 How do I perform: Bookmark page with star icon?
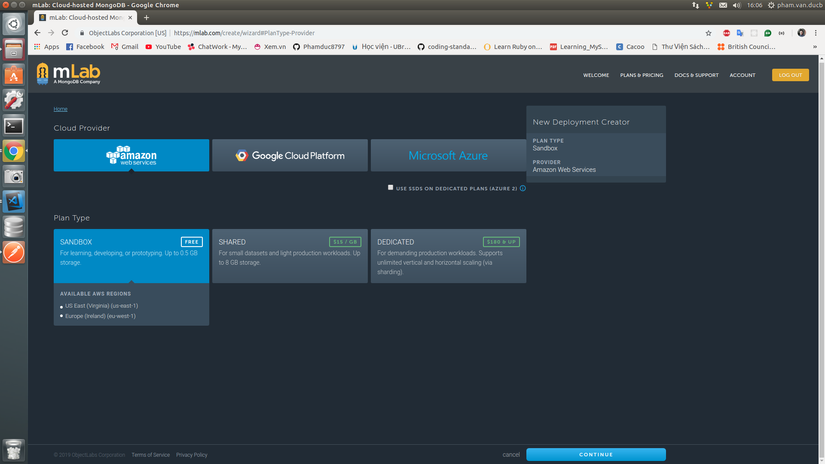coord(708,33)
